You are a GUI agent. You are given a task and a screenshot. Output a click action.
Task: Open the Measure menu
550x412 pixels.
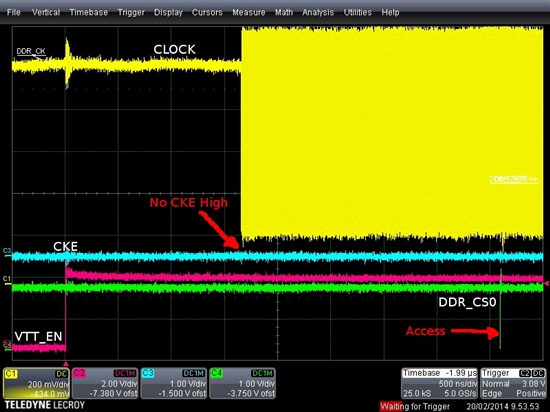[x=249, y=12]
